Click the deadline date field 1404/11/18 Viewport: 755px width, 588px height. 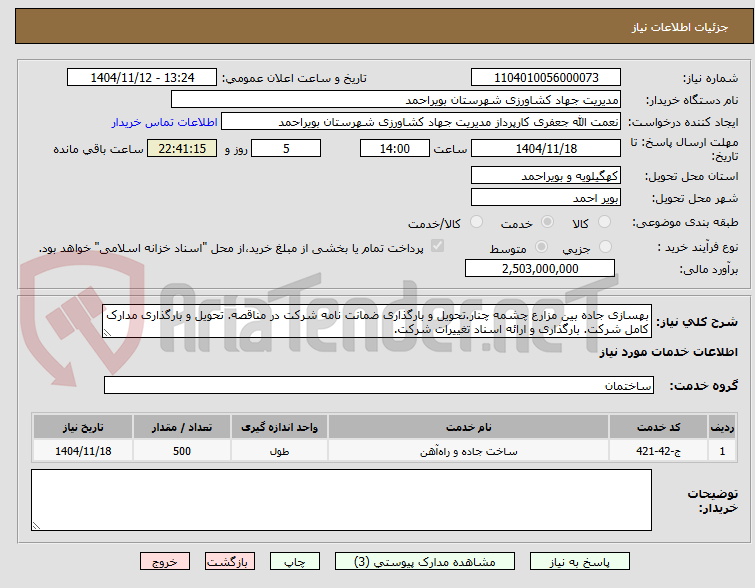546,148
